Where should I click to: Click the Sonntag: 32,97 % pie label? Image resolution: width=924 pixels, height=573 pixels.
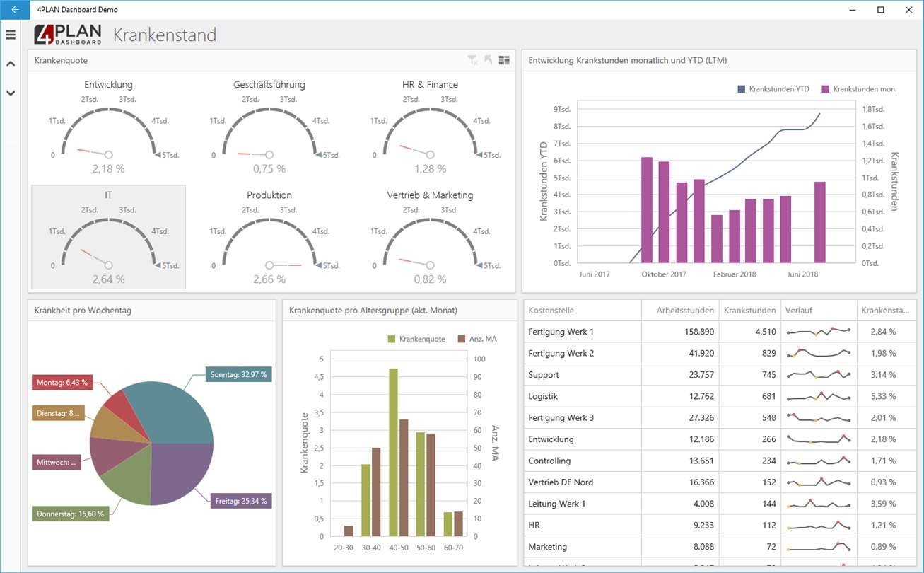pos(238,375)
